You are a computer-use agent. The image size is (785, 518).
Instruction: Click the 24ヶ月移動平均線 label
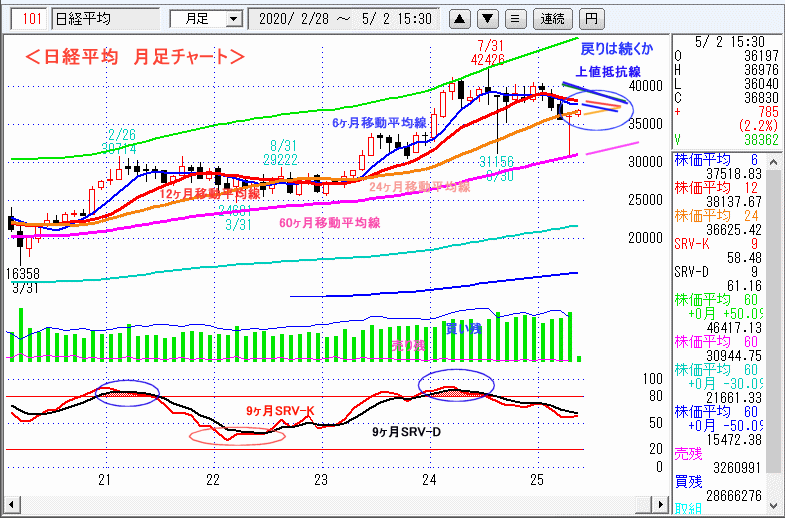click(420, 187)
